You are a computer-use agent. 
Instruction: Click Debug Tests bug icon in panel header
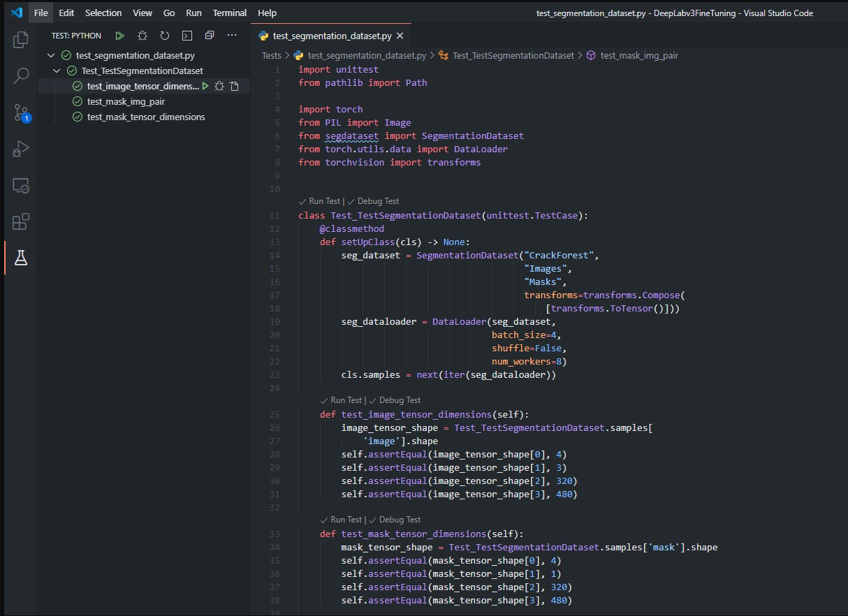[x=142, y=36]
